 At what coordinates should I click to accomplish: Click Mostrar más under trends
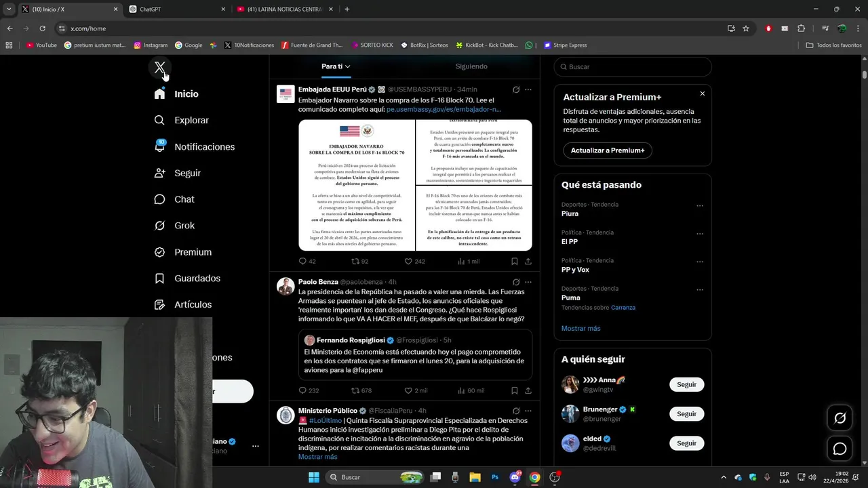[580, 329]
